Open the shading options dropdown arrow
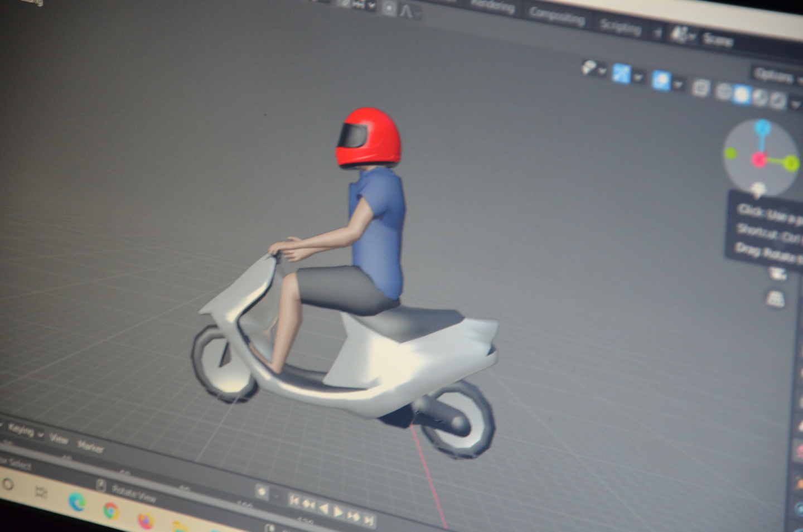Screen dimensions: 803x532 point(795,104)
